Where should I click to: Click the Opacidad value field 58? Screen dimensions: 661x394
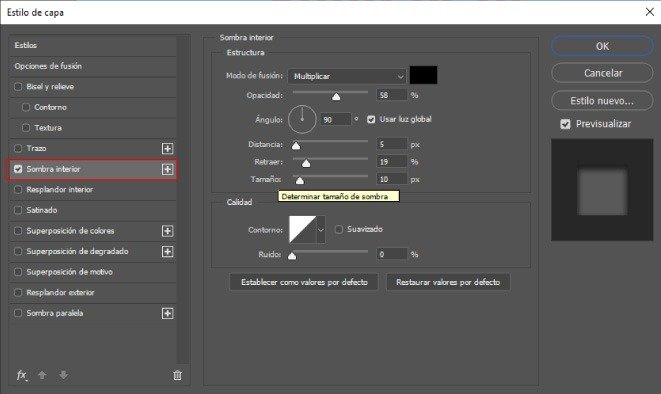(392, 95)
